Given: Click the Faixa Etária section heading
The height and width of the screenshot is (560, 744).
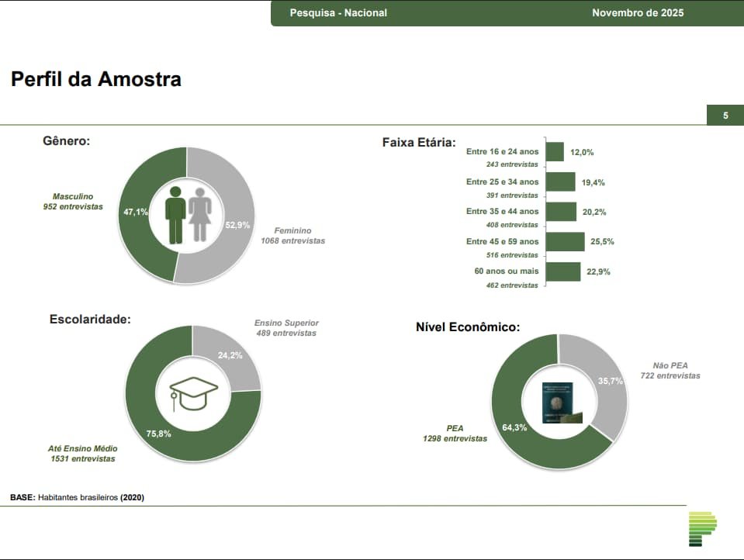Looking at the screenshot, I should point(418,142).
